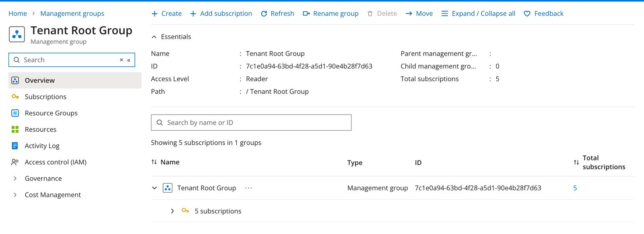Click the Type column header
The width and height of the screenshot is (644, 234).
click(x=355, y=162)
